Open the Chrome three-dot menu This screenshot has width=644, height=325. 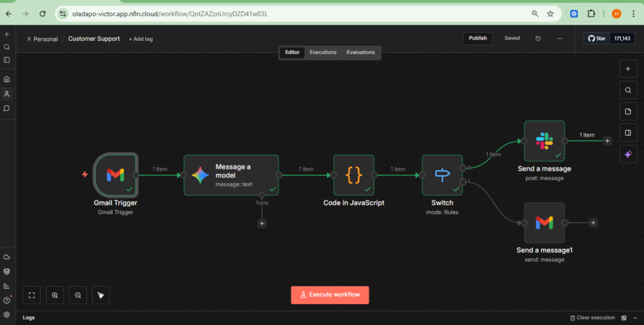click(x=634, y=14)
